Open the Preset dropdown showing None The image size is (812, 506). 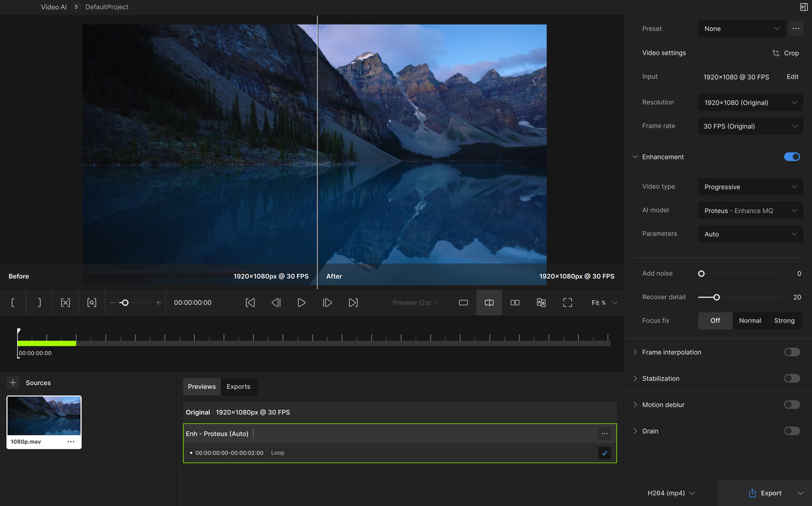click(742, 28)
